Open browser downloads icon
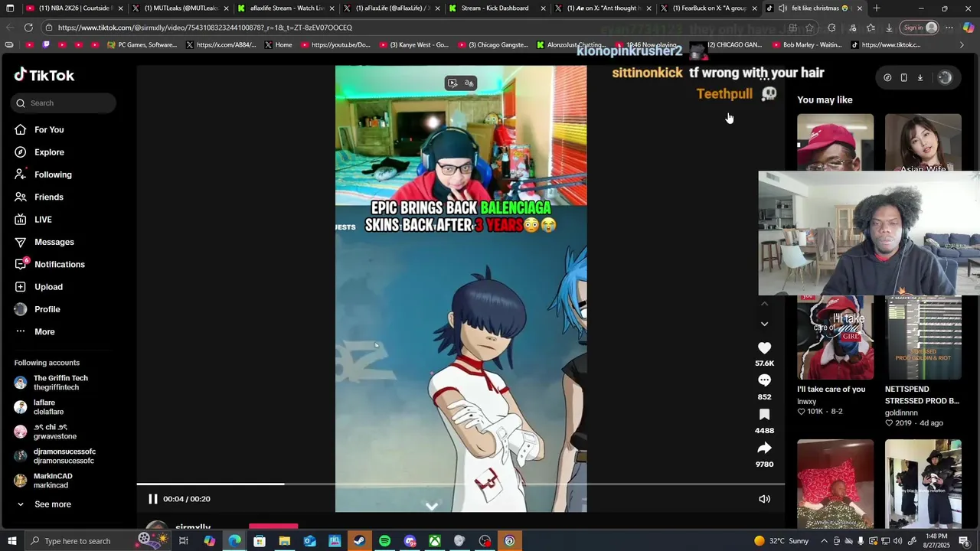The width and height of the screenshot is (980, 551). click(889, 28)
